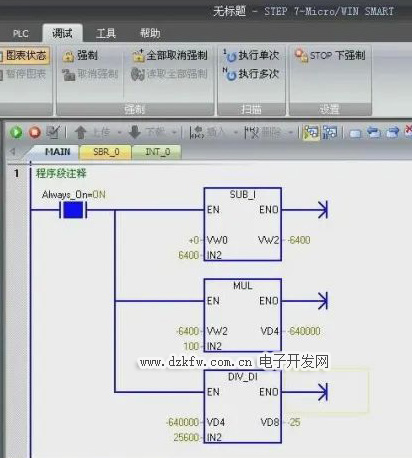Click the 强制 force button
Screen dimensions: 412x458
coord(80,56)
